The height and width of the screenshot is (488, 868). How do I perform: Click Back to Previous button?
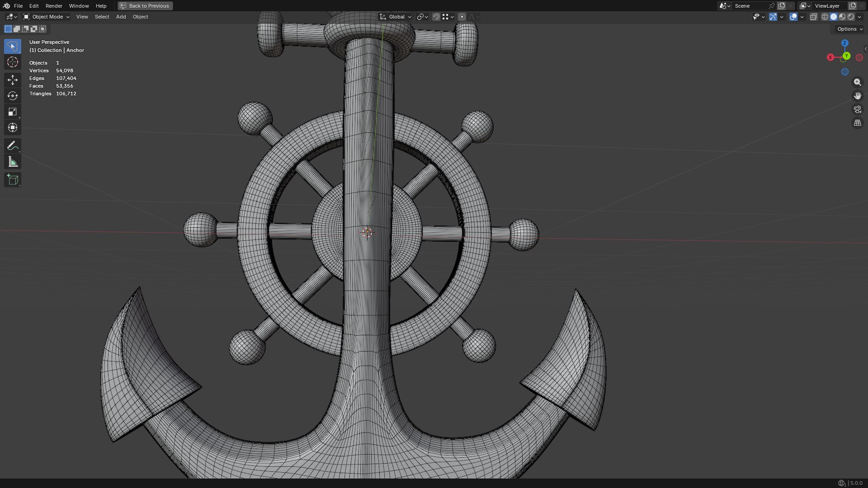coord(145,6)
